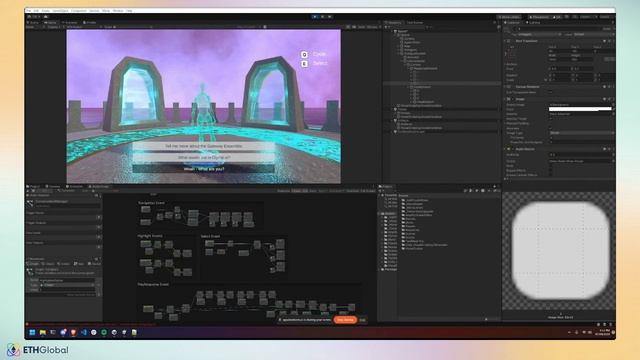Open Visual Studio Code from taskbar
The height and width of the screenshot is (360, 640).
click(83, 333)
